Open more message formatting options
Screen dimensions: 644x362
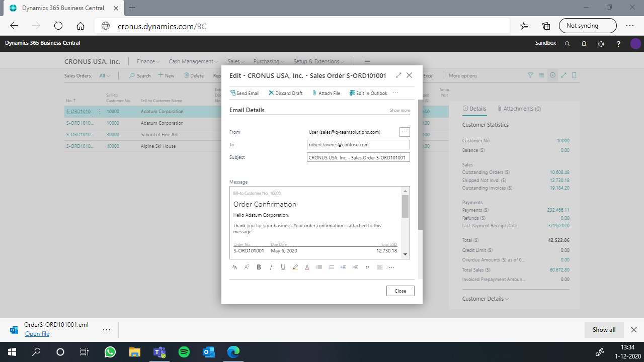(391, 267)
